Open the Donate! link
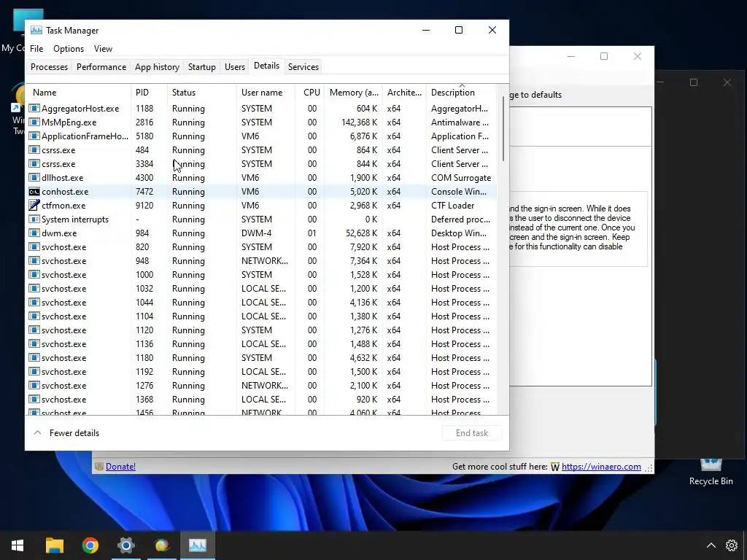Screen dimensions: 747x560 (x=120, y=467)
